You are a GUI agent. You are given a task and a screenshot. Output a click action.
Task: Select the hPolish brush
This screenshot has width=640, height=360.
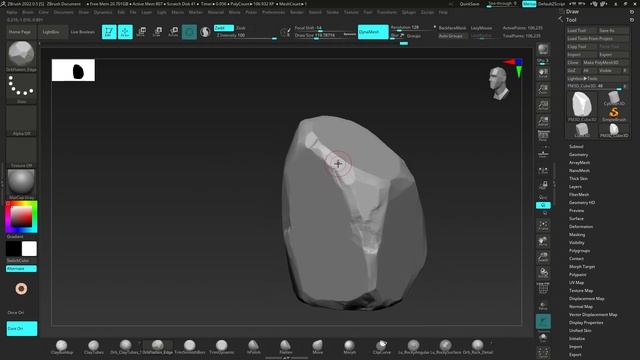(253, 347)
